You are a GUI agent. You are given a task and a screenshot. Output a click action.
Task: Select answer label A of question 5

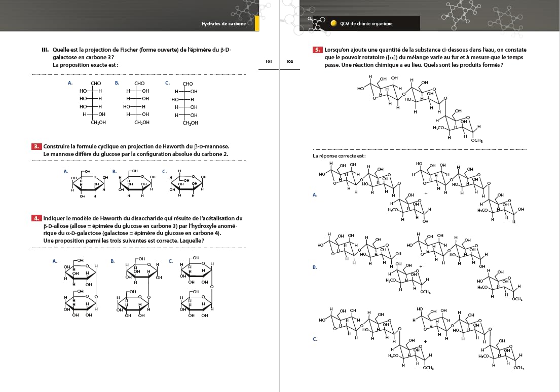(315, 195)
